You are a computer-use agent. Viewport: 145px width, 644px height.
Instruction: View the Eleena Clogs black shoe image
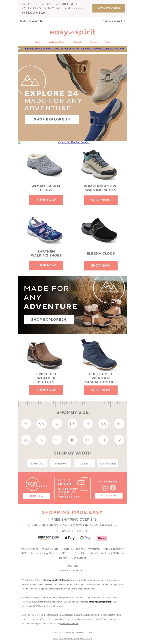click(99, 230)
